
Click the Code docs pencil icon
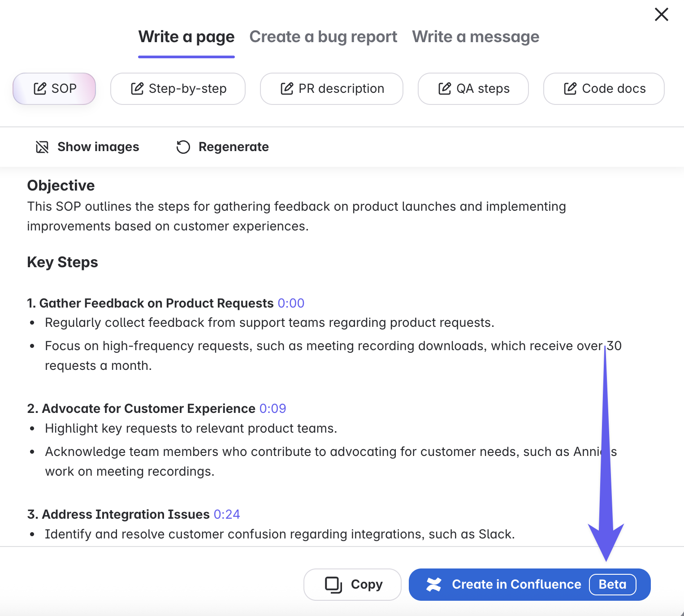pyautogui.click(x=570, y=89)
